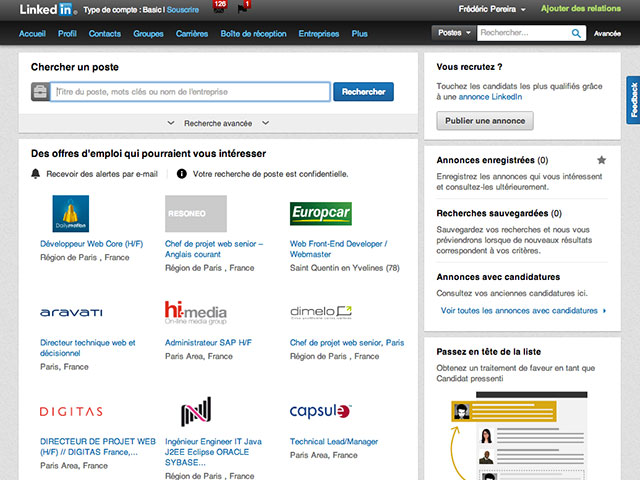Open Développeur Web Core (H/F) job
This screenshot has width=640, height=480.
coord(91,244)
